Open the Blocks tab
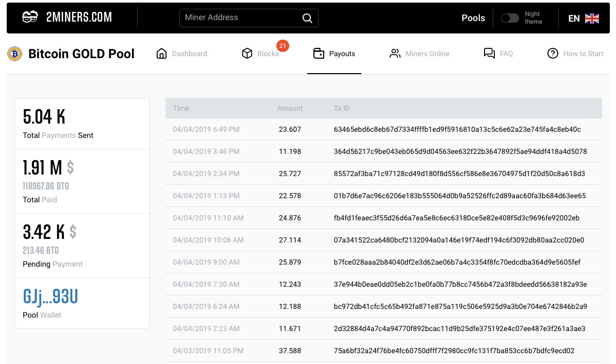Image resolution: width=616 pixels, height=364 pixels. point(268,54)
